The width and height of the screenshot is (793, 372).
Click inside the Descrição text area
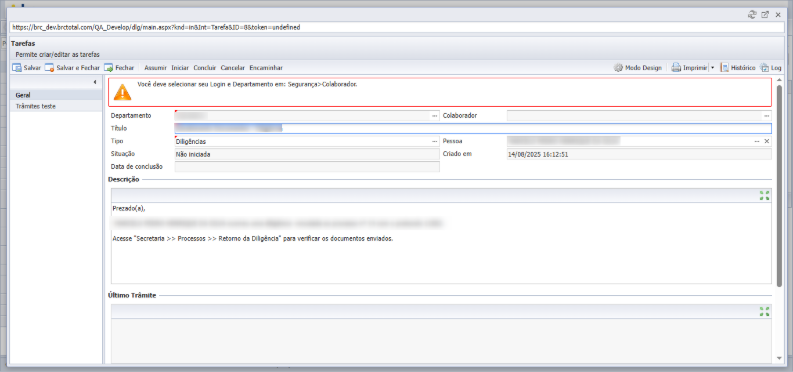point(441,243)
